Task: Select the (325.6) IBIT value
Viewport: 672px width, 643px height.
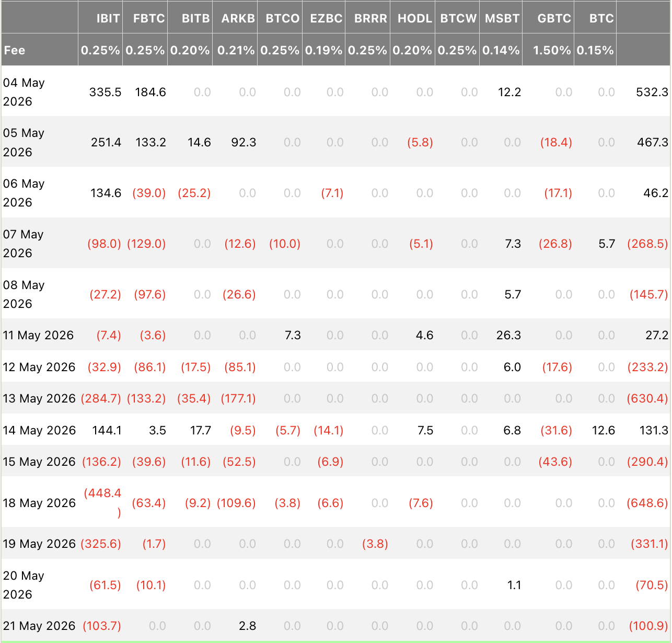Action: [101, 544]
